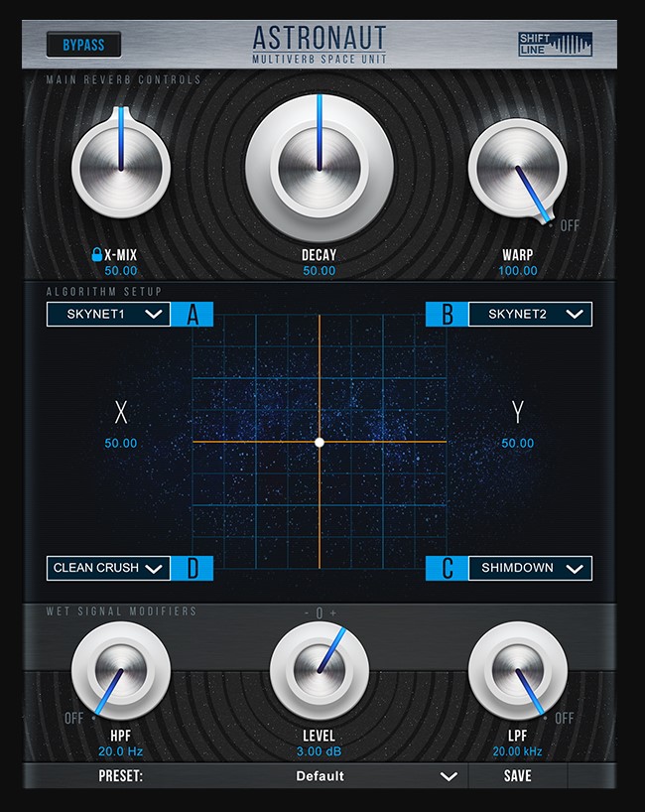Select the LEVEL value 3.00 dB
The height and width of the screenshot is (812, 645).
pos(319,751)
